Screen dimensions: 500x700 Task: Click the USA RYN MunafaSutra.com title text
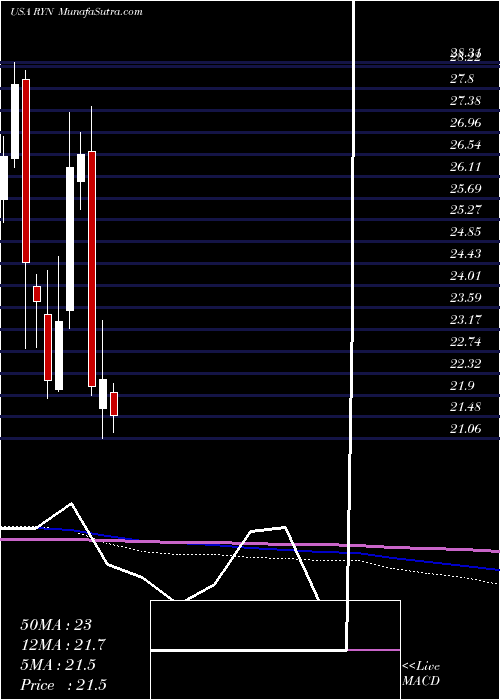[76, 12]
